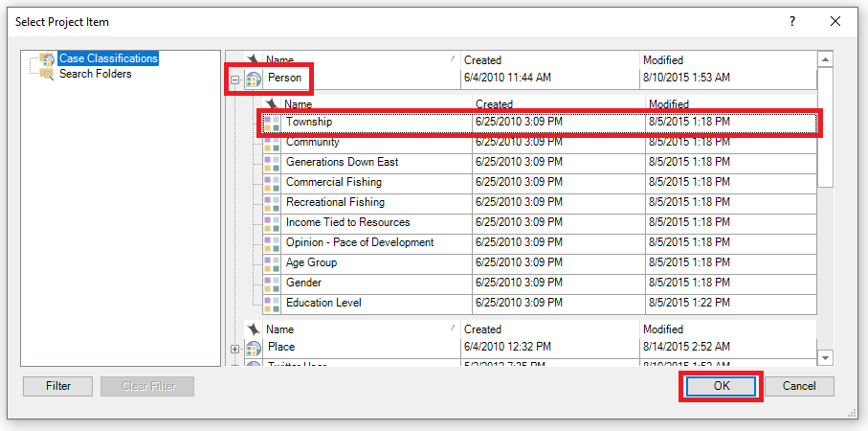Click the Age Group attribute icon
This screenshot has height=431, width=868.
272,263
